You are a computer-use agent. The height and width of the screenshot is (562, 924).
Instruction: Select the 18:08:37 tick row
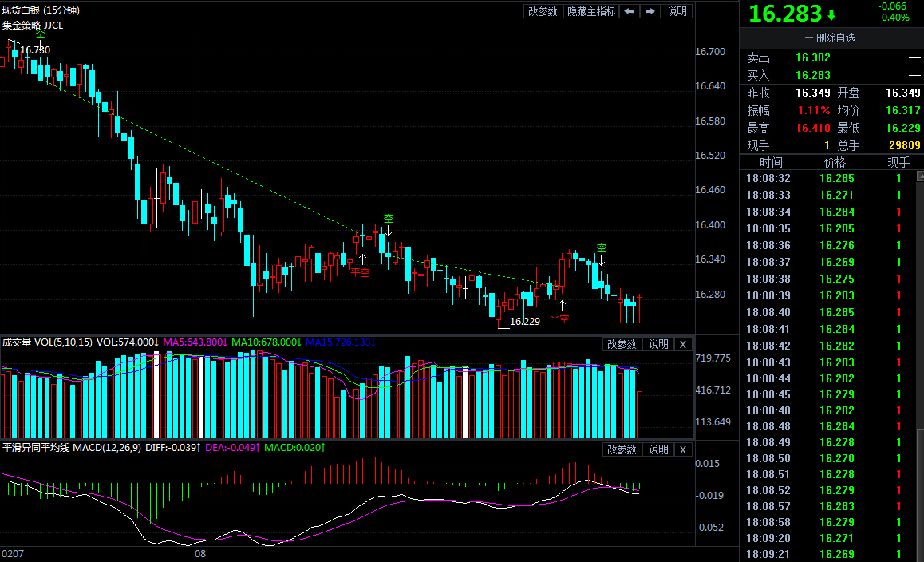pos(828,262)
